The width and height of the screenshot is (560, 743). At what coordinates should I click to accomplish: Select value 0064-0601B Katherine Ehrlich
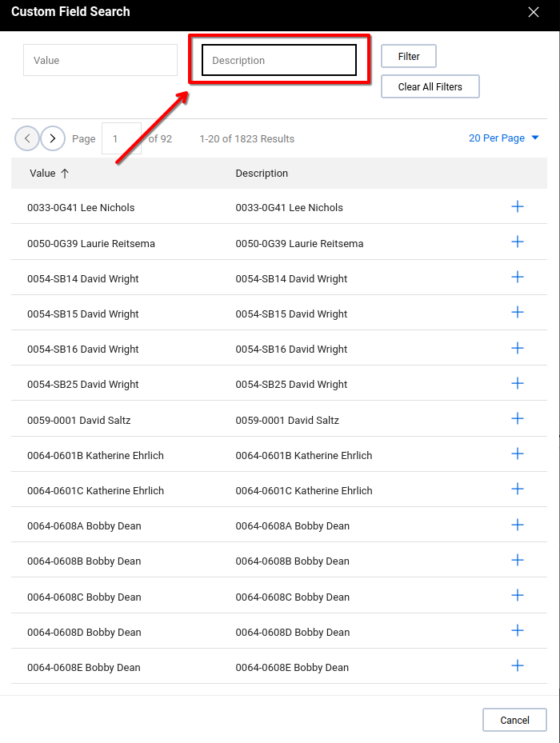click(95, 455)
